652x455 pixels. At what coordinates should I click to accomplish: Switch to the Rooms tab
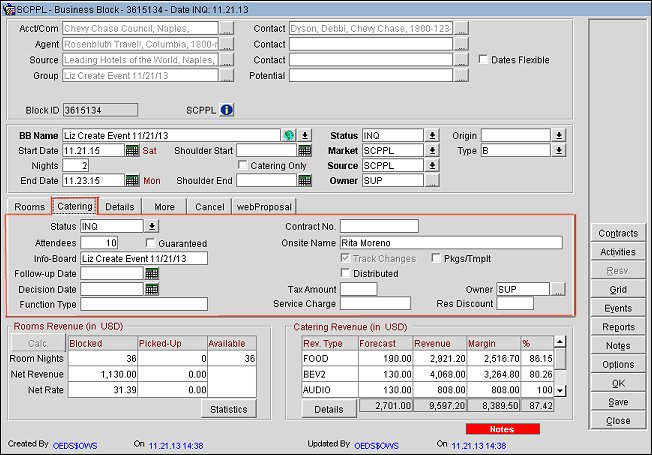tap(29, 207)
